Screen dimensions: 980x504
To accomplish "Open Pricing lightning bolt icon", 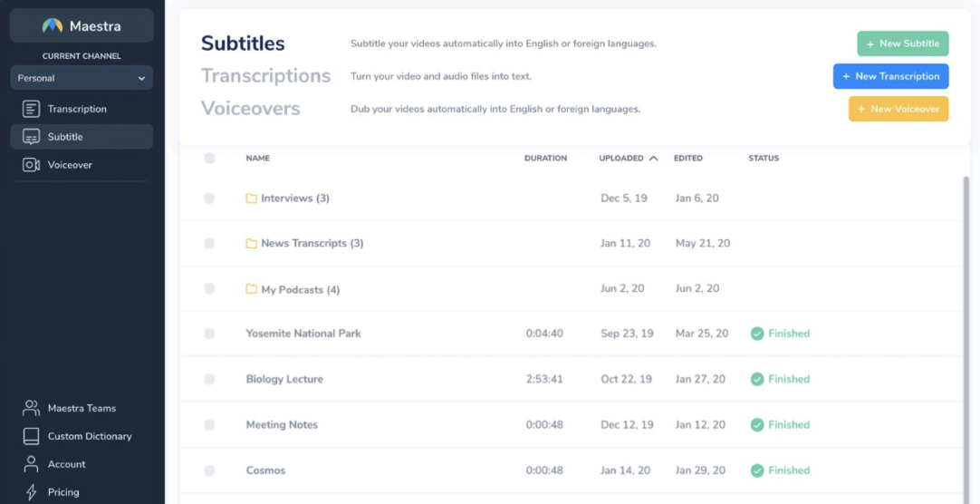I will point(32,492).
